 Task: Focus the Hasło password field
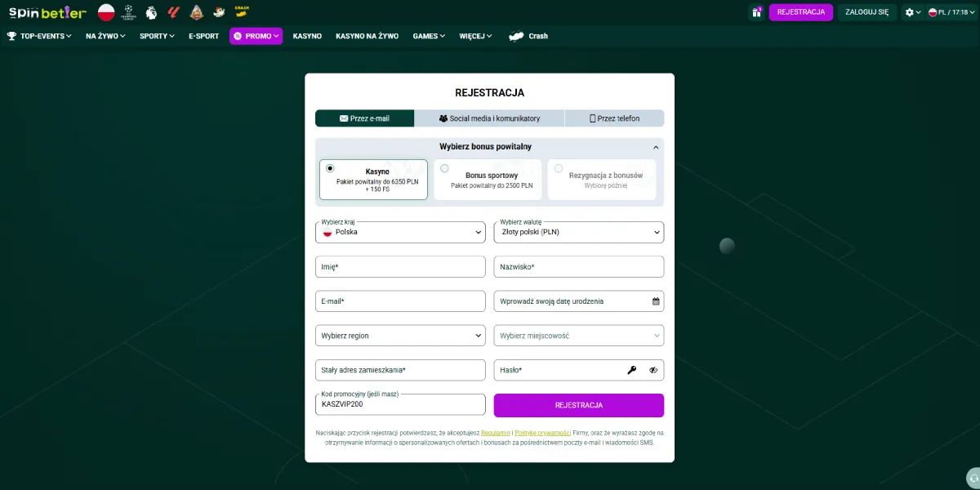(579, 370)
